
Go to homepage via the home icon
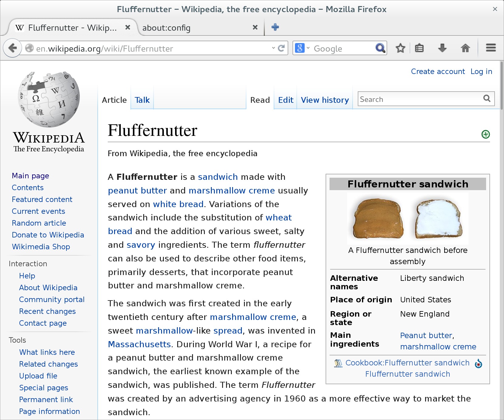(x=465, y=48)
